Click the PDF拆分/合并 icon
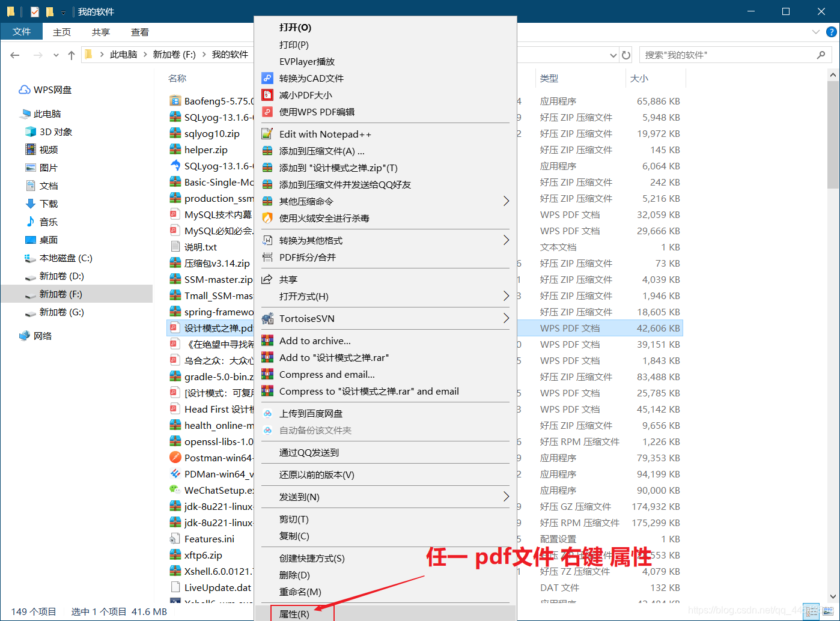 point(267,257)
